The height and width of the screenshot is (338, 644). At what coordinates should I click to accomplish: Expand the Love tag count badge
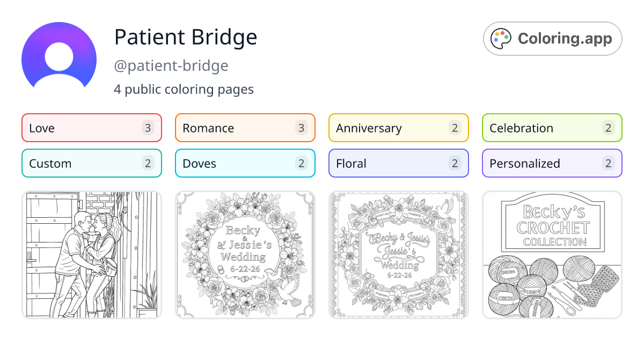(x=148, y=128)
